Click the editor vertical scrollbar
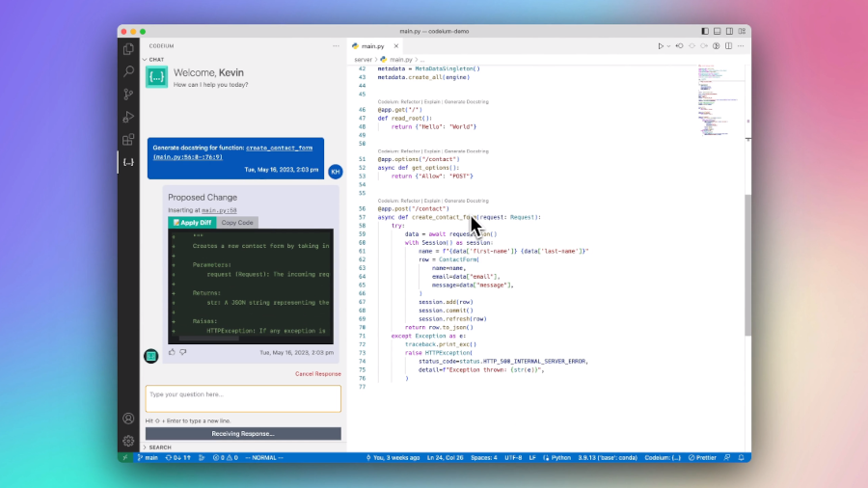The width and height of the screenshot is (868, 488). tap(747, 265)
